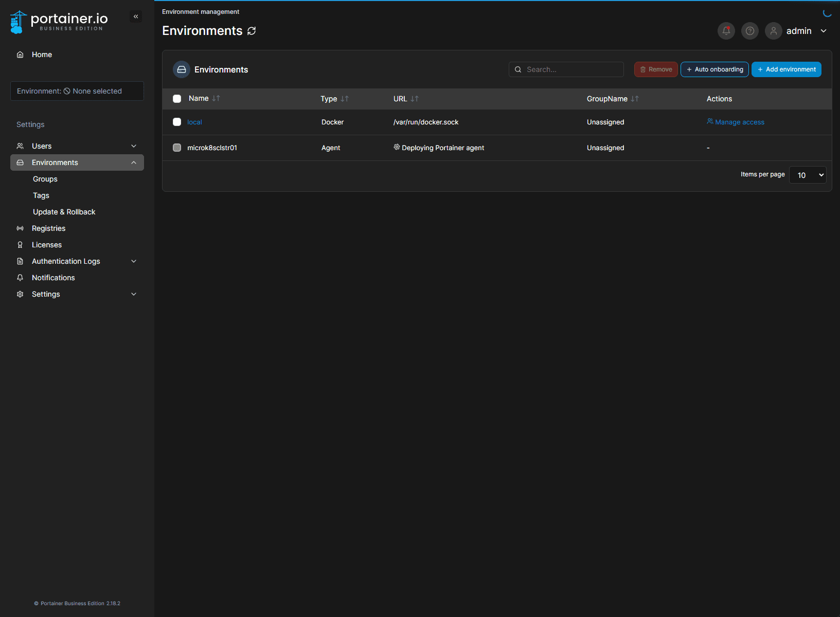Sort table by Name column arrows

(216, 98)
